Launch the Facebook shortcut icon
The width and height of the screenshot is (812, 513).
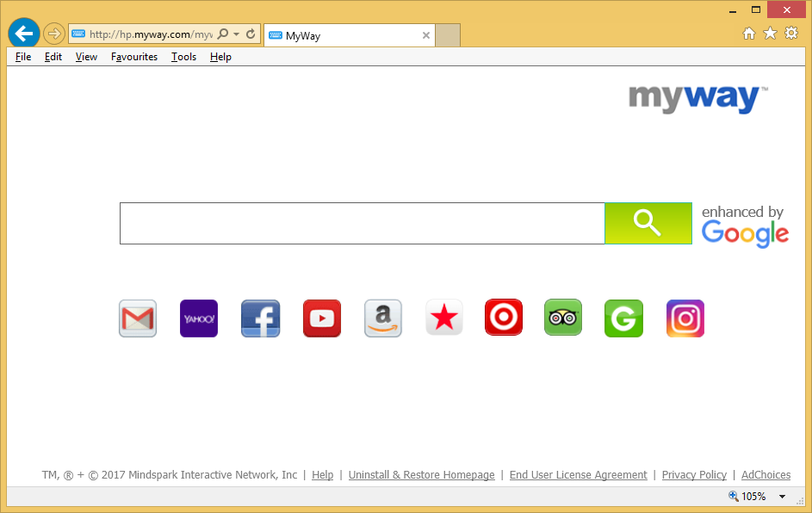260,318
